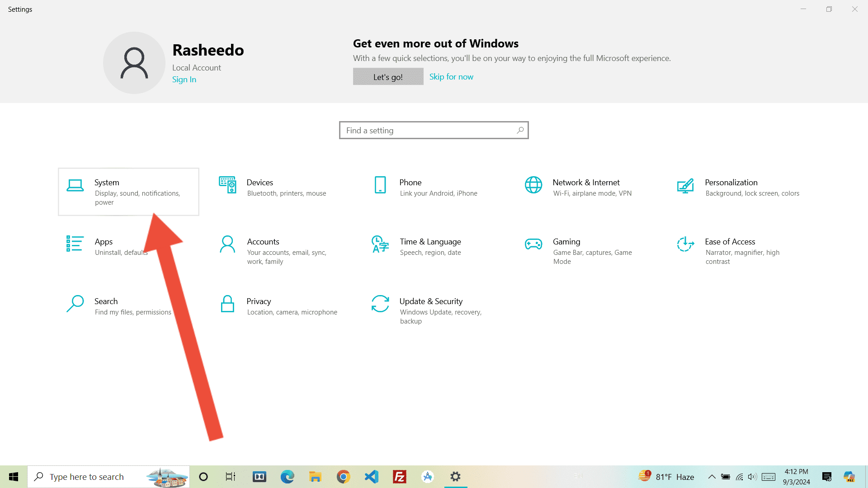The width and height of the screenshot is (868, 488).
Task: Click the Privacy lock icon
Action: [x=227, y=304]
